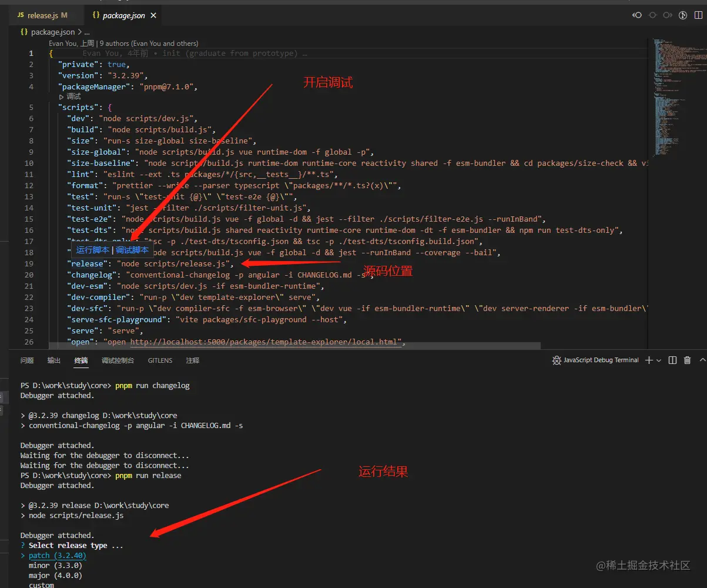Screen dimensions: 707x588
Task: Maximize panel with the chevron-up icon
Action: pyautogui.click(x=702, y=360)
